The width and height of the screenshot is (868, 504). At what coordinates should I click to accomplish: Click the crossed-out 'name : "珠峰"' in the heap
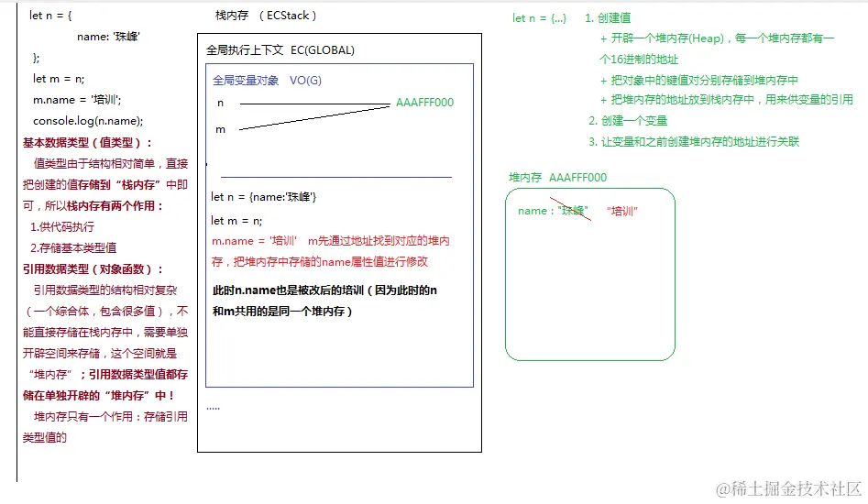coord(553,211)
